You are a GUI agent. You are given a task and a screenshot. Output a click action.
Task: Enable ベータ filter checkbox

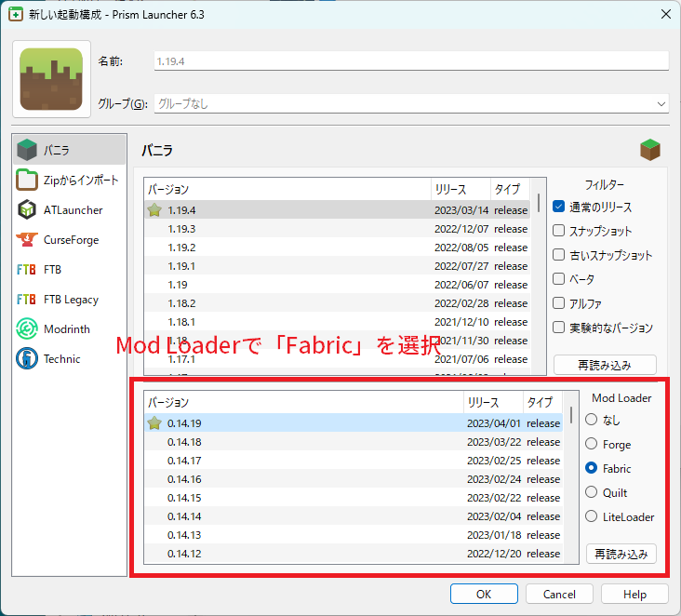pos(558,278)
